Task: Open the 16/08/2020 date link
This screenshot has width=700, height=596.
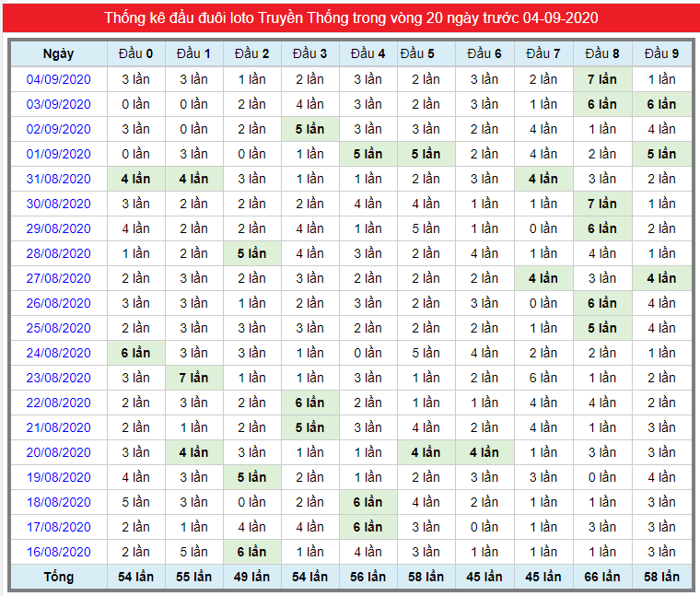Action: [58, 553]
